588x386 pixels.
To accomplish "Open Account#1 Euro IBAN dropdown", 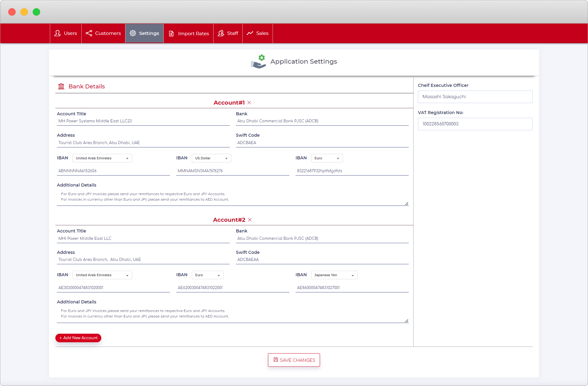I will click(x=327, y=158).
